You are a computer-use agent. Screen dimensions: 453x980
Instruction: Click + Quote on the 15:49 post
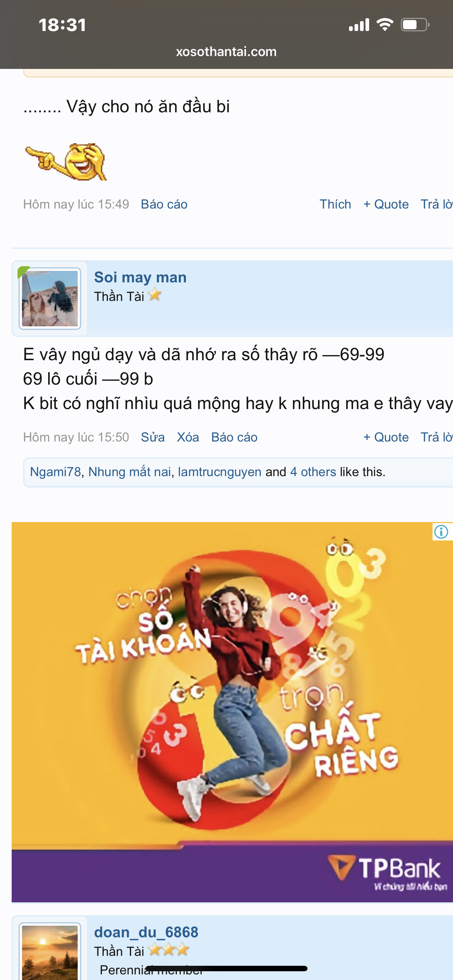pyautogui.click(x=386, y=204)
